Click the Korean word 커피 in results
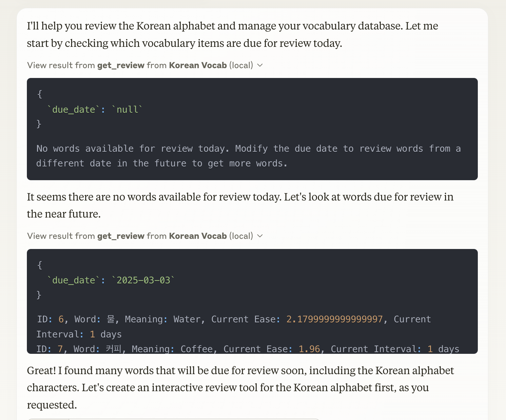Viewport: 506px width, 420px height. (x=113, y=349)
